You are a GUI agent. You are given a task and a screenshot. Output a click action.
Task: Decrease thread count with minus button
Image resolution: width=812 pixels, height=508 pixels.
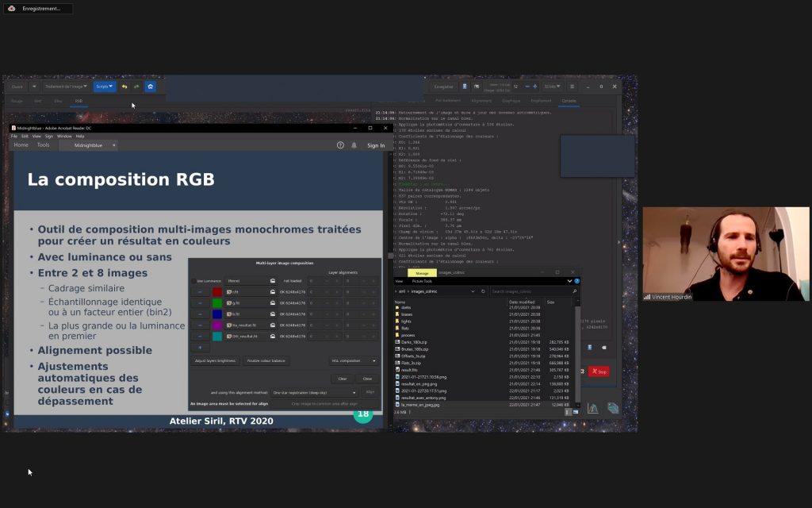(x=527, y=87)
